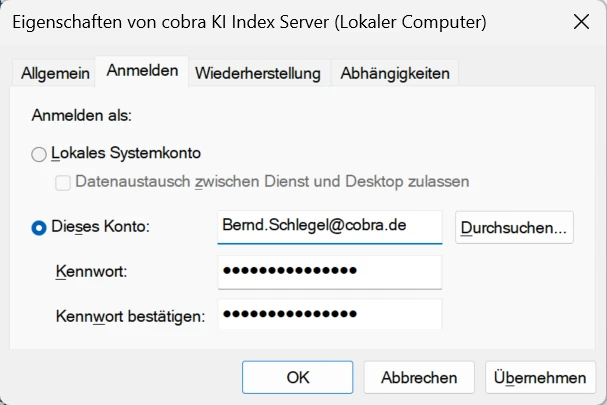Click the 'Kennwort bestätigen:' label
The image size is (607, 405).
click(x=130, y=316)
